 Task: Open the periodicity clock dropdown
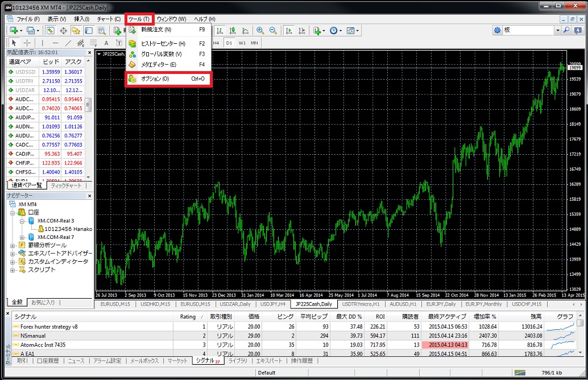pos(336,30)
